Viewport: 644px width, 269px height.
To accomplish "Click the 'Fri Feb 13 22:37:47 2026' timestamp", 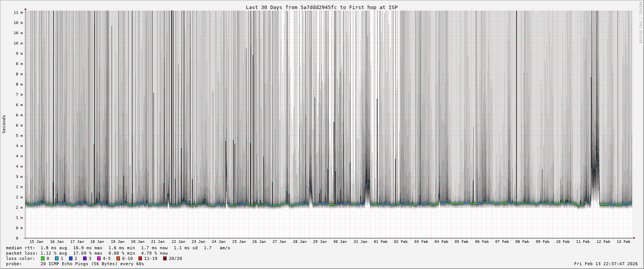I will (x=606, y=264).
